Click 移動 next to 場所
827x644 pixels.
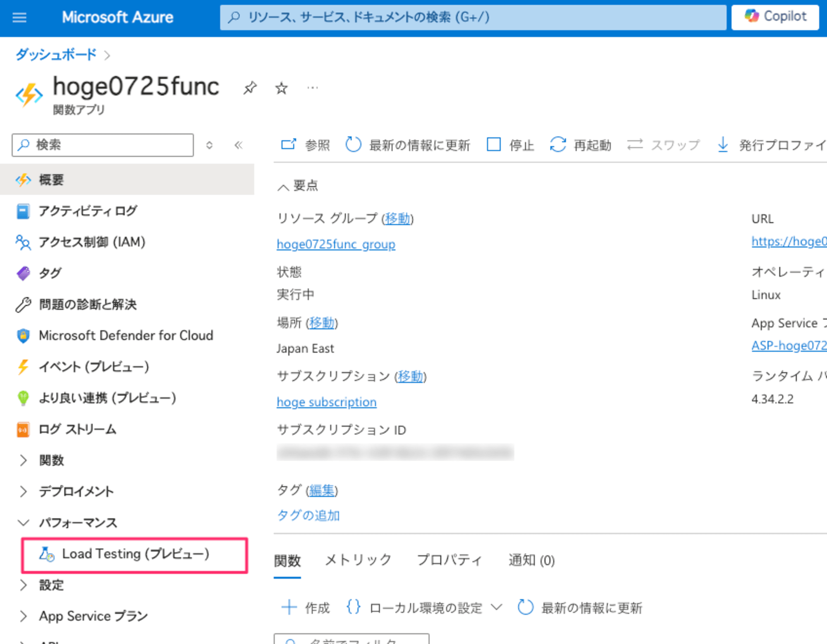(322, 323)
